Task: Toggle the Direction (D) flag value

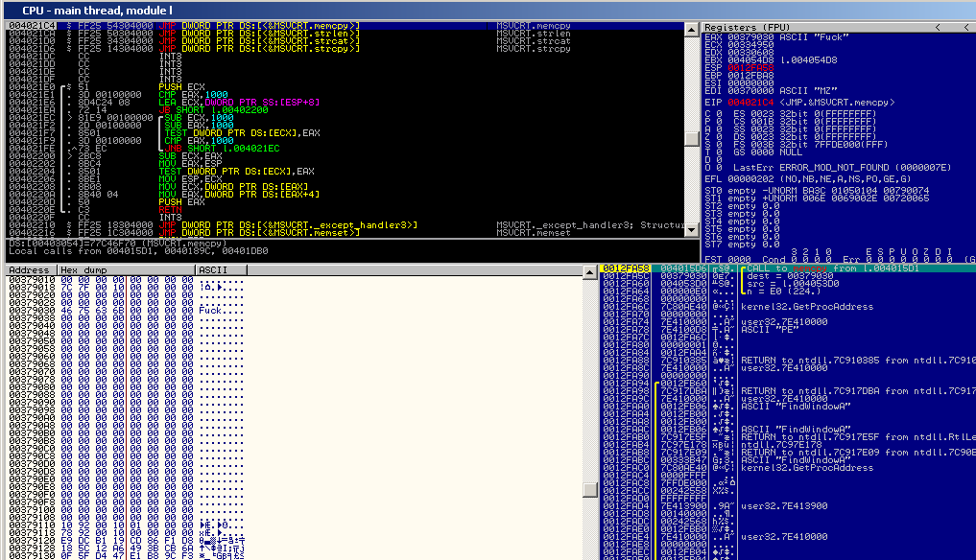Action: [716, 159]
